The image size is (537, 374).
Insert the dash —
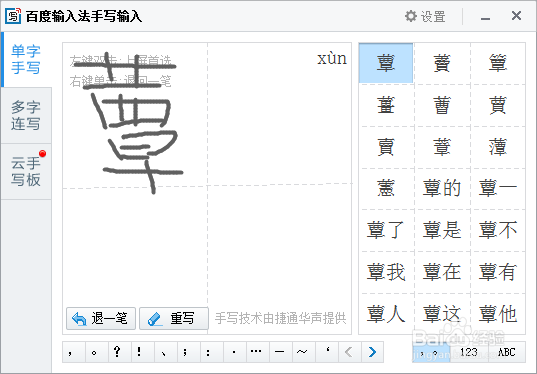[280, 352]
